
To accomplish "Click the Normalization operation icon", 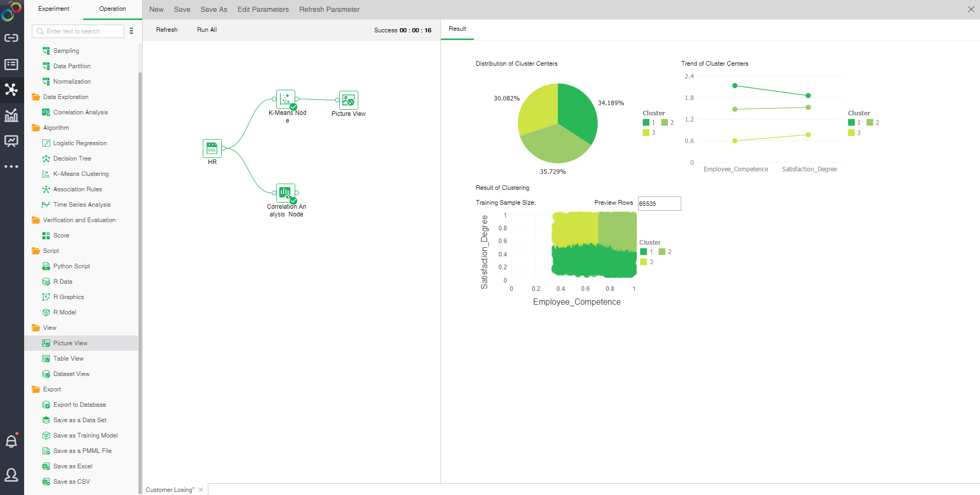I will tap(46, 82).
